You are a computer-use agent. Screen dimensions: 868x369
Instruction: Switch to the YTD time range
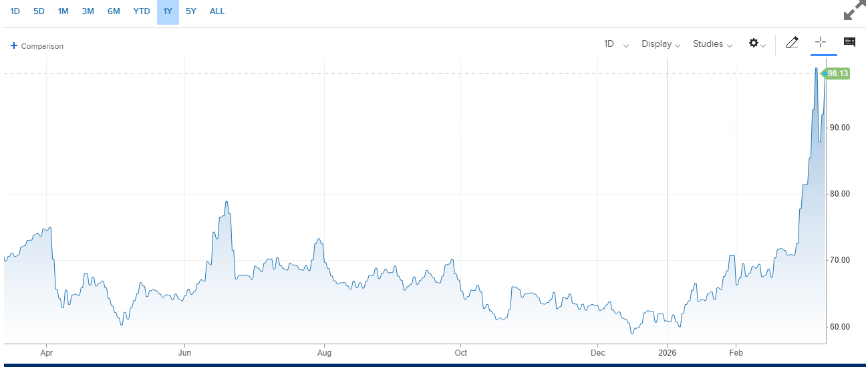pyautogui.click(x=142, y=11)
